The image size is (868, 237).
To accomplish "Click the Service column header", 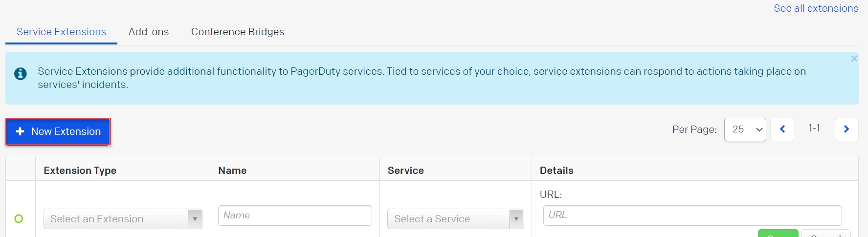I will tap(406, 171).
